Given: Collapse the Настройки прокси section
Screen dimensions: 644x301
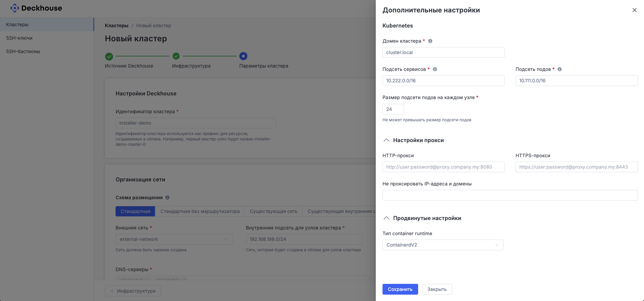Looking at the screenshot, I should [x=387, y=140].
